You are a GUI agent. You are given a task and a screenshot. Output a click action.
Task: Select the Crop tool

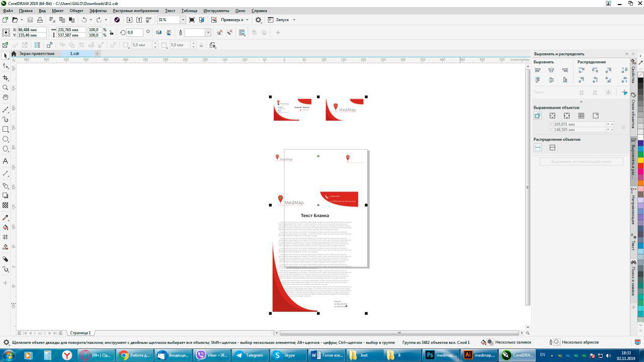6,78
